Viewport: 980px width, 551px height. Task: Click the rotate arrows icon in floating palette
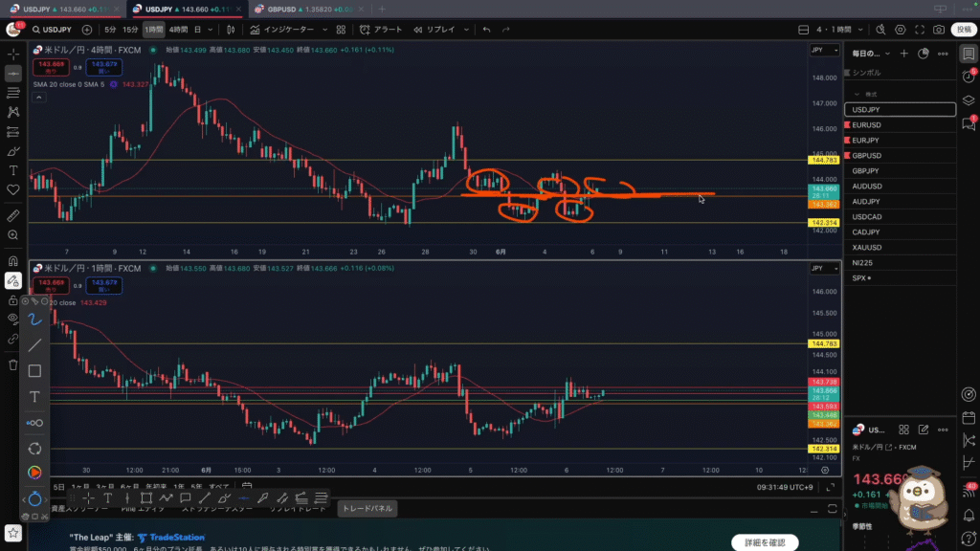pos(34,449)
